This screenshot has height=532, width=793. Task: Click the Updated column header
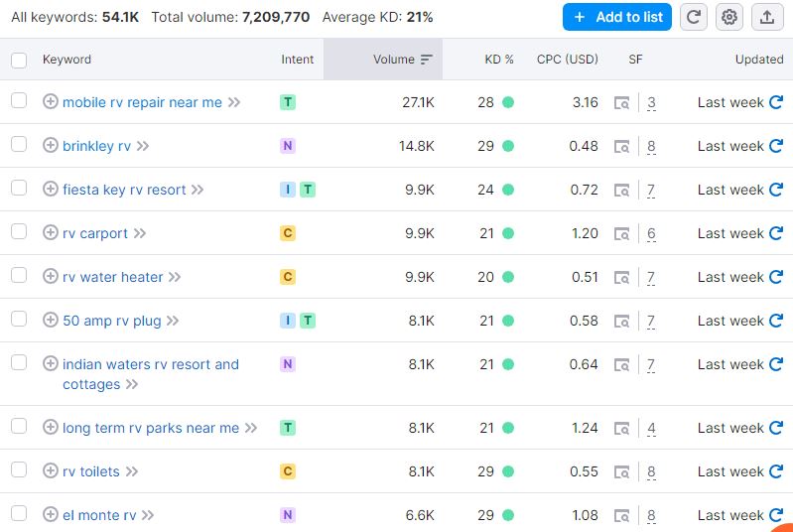point(759,60)
